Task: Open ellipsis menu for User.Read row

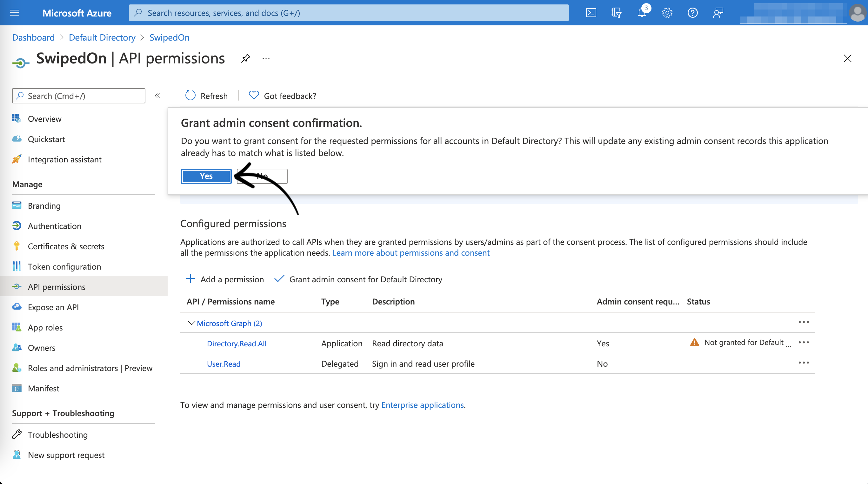Action: (804, 363)
